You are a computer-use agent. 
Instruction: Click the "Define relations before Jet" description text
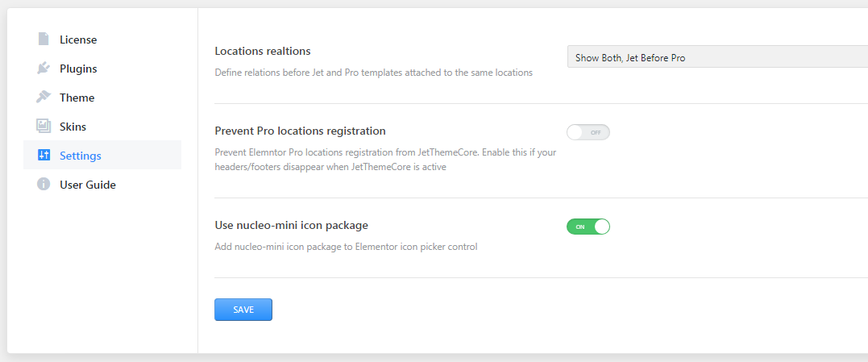373,73
